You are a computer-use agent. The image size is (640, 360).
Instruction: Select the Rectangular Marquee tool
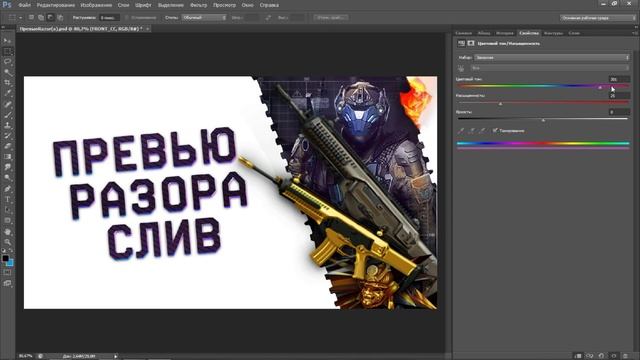(7, 51)
